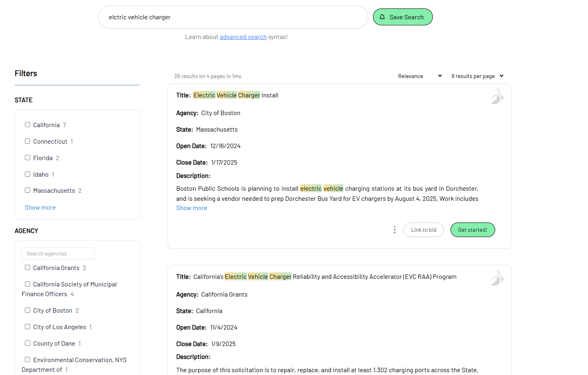Enable the Idaho state filter
Viewport: 588px width, 375px height.
[27, 174]
